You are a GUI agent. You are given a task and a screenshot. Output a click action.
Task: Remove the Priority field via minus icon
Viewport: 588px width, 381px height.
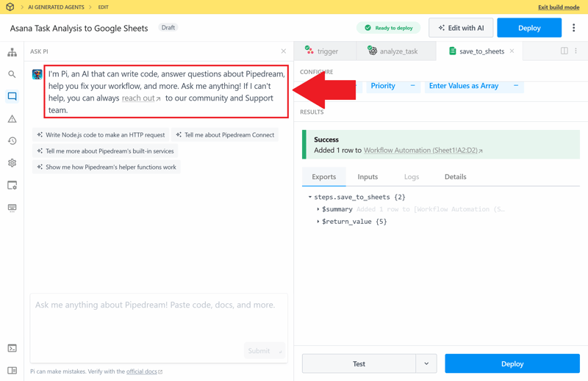click(x=412, y=85)
